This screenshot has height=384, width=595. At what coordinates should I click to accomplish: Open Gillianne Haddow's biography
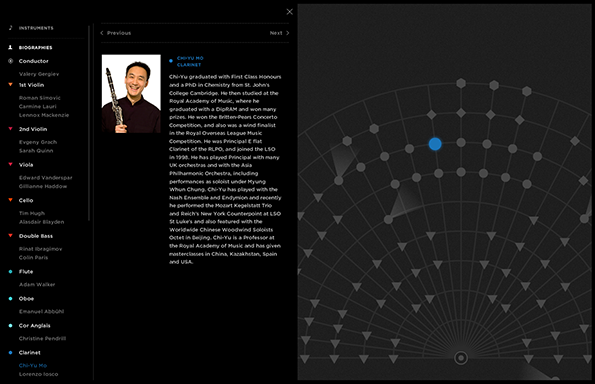43,186
